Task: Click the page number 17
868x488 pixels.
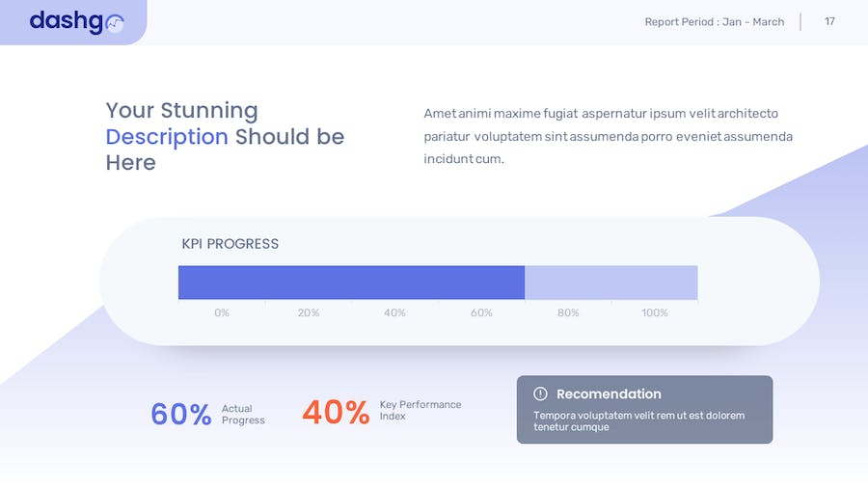Action: pyautogui.click(x=829, y=21)
